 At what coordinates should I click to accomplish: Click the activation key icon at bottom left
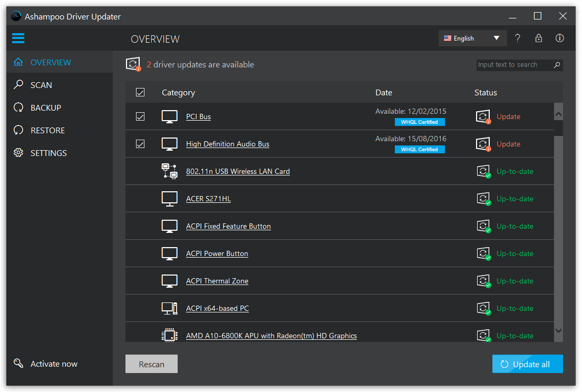pos(18,364)
